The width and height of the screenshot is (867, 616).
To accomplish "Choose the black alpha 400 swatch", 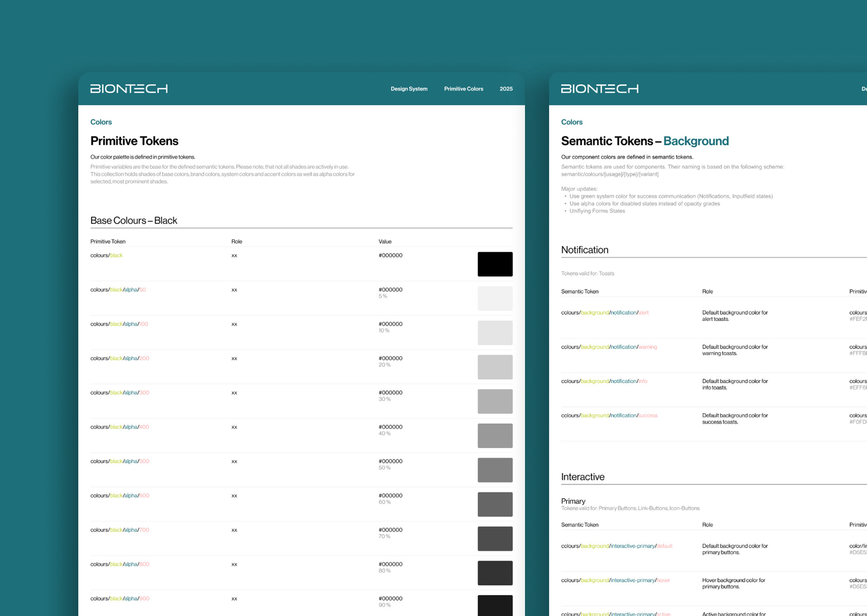I will (495, 435).
